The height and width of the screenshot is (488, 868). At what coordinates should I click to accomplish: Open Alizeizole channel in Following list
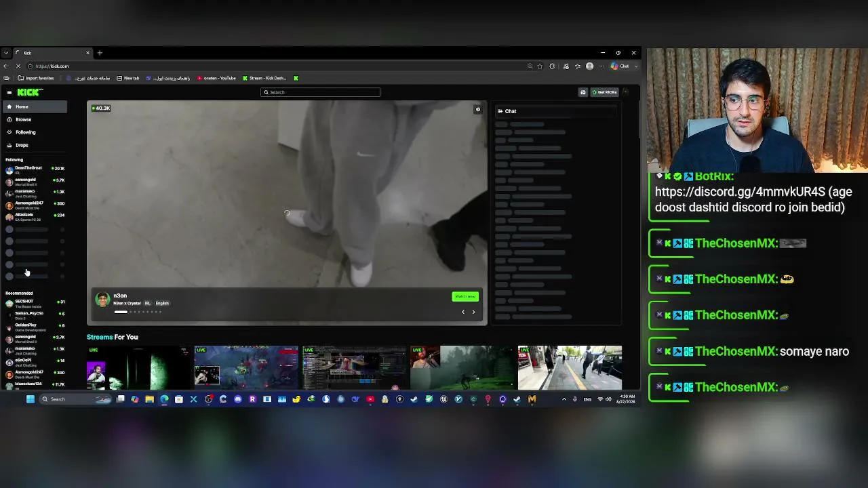coord(35,216)
